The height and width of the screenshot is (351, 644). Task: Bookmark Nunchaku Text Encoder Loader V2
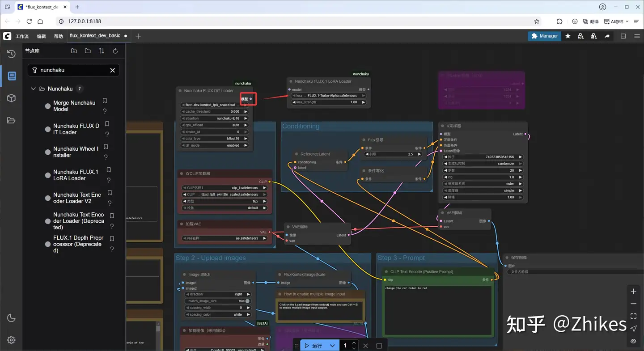[x=110, y=193]
